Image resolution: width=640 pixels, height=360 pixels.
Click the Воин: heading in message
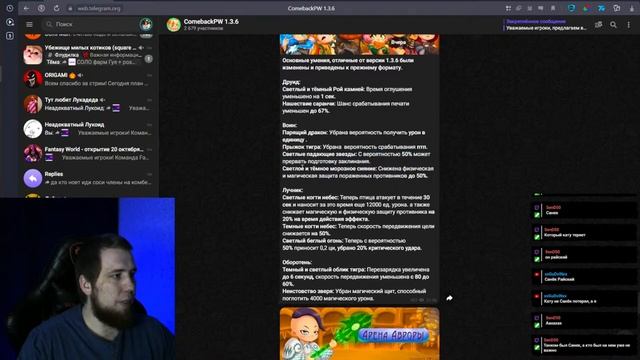(x=289, y=125)
